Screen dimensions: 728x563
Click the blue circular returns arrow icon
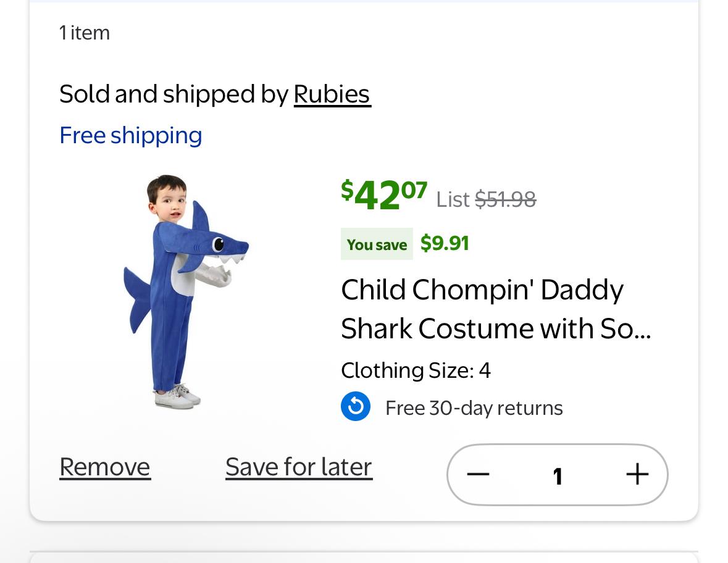(x=356, y=407)
